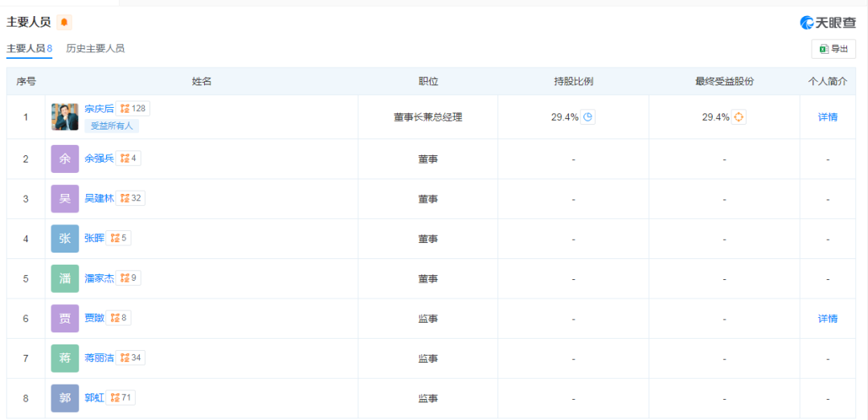Click 董事 position in 余强兵's row
868x420 pixels.
tap(428, 159)
